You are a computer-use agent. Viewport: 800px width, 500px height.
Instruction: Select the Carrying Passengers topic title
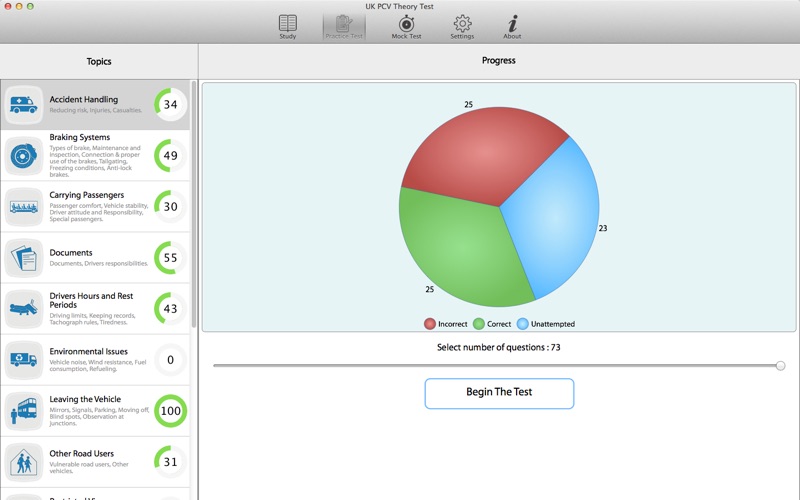tap(87, 195)
